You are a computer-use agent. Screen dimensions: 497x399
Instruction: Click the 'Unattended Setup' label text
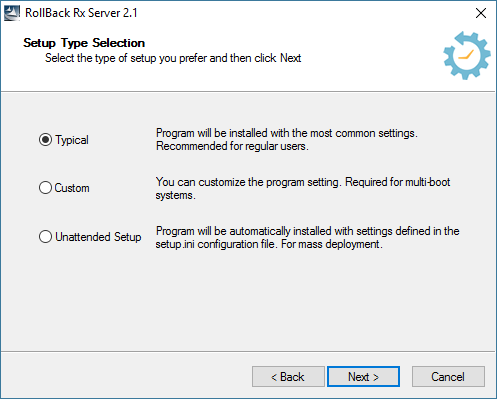[x=98, y=237]
